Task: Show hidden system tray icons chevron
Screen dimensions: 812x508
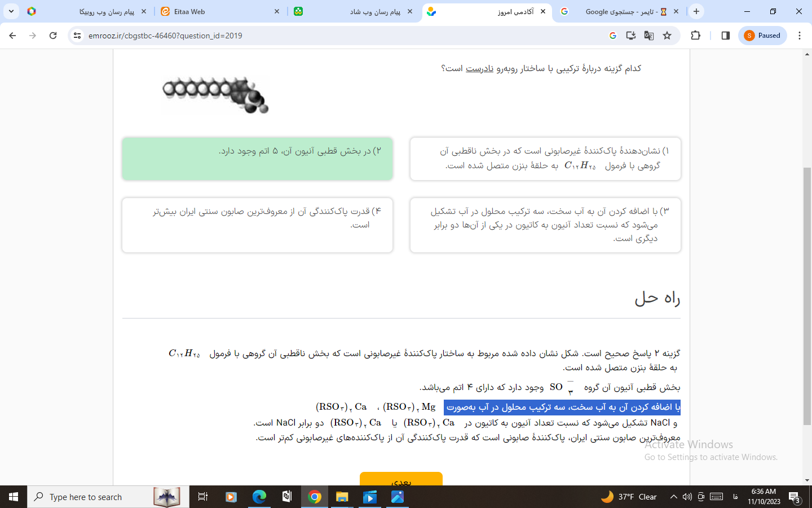Action: (x=673, y=497)
